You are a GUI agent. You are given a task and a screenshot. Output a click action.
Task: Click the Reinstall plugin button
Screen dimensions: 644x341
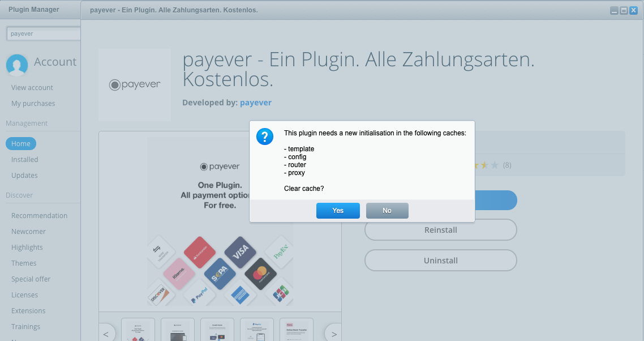[x=440, y=230]
